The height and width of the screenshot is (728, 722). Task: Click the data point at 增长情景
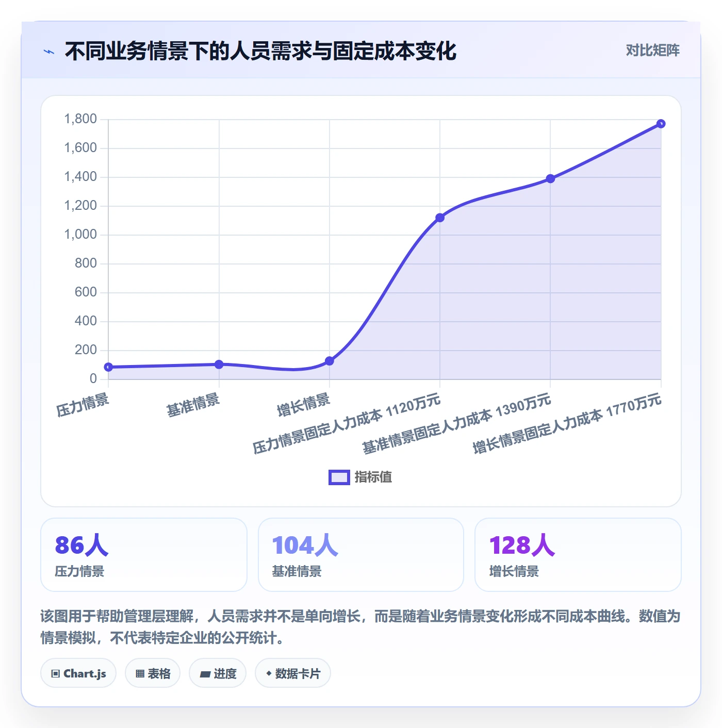pyautogui.click(x=330, y=361)
